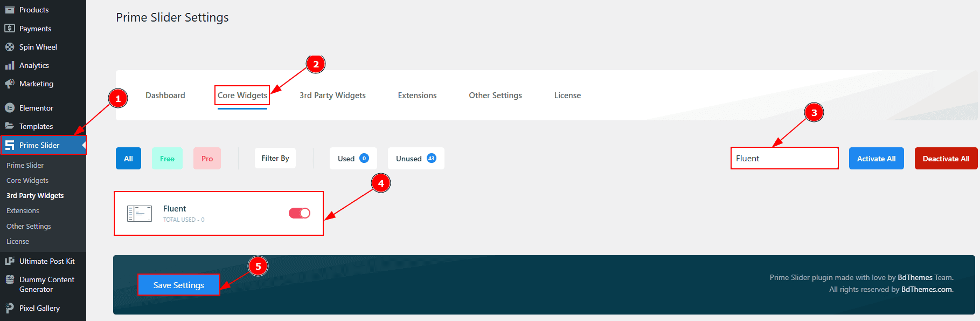The height and width of the screenshot is (321, 980).
Task: Click the Fluent widget name
Action: pos(175,209)
